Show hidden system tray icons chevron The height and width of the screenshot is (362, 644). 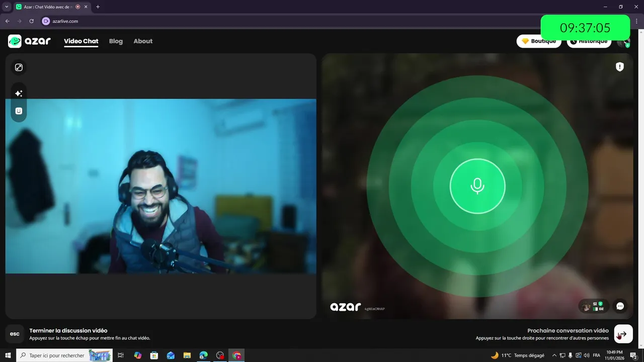554,355
